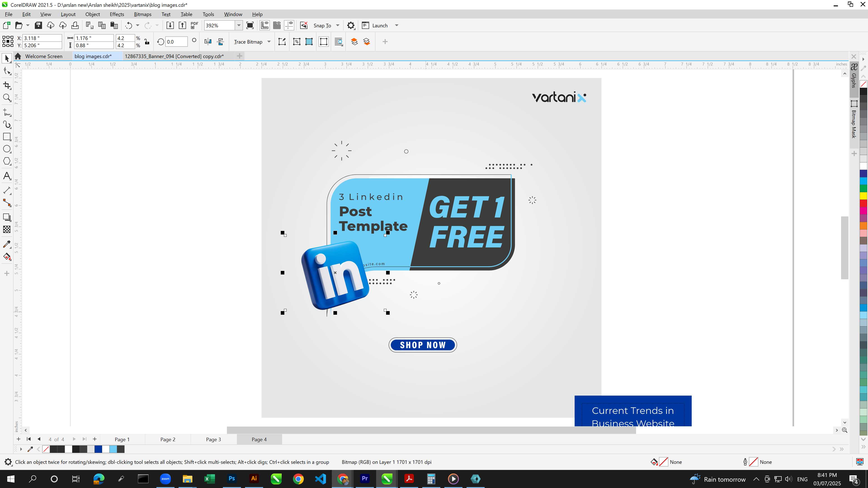Open Chrome from the taskbar
The image size is (868, 488).
298,479
